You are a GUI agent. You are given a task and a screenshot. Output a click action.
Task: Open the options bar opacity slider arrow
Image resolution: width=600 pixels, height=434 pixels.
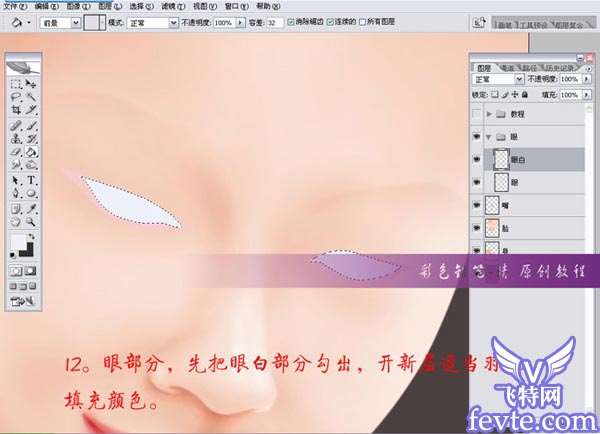pyautogui.click(x=240, y=23)
